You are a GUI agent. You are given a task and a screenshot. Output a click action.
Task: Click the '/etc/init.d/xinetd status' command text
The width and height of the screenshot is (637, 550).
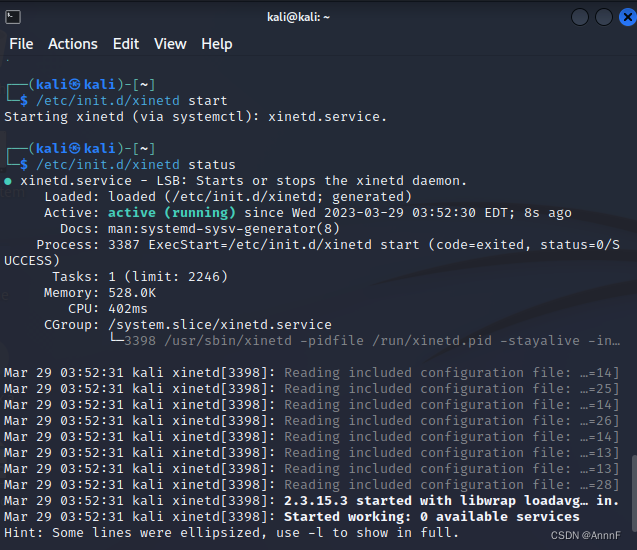coord(136,165)
